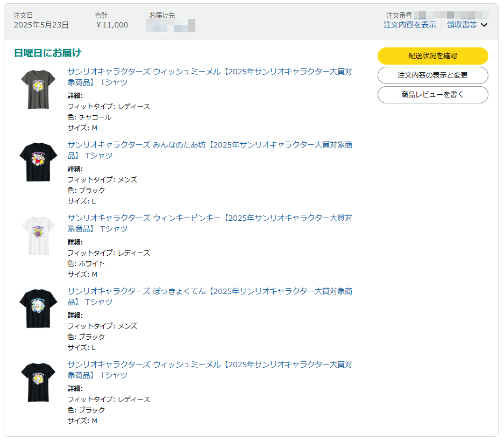Click the 日曜日にお届け delivery heading

(47, 53)
